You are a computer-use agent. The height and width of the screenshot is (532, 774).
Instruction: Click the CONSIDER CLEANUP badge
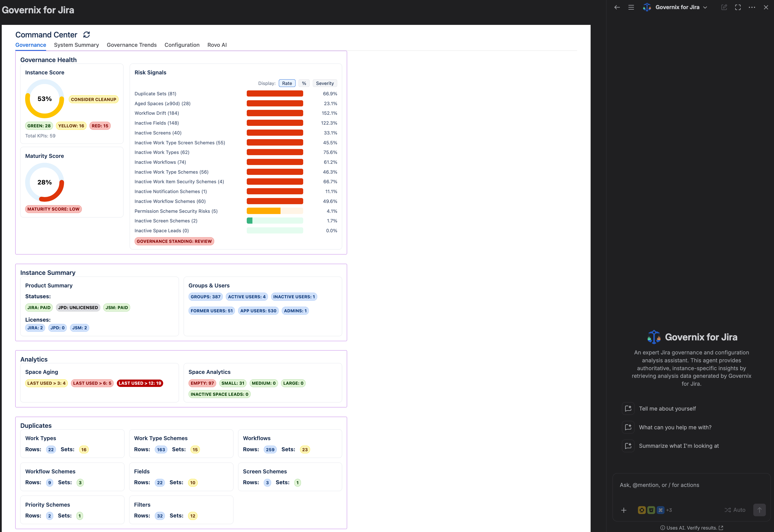(x=93, y=99)
